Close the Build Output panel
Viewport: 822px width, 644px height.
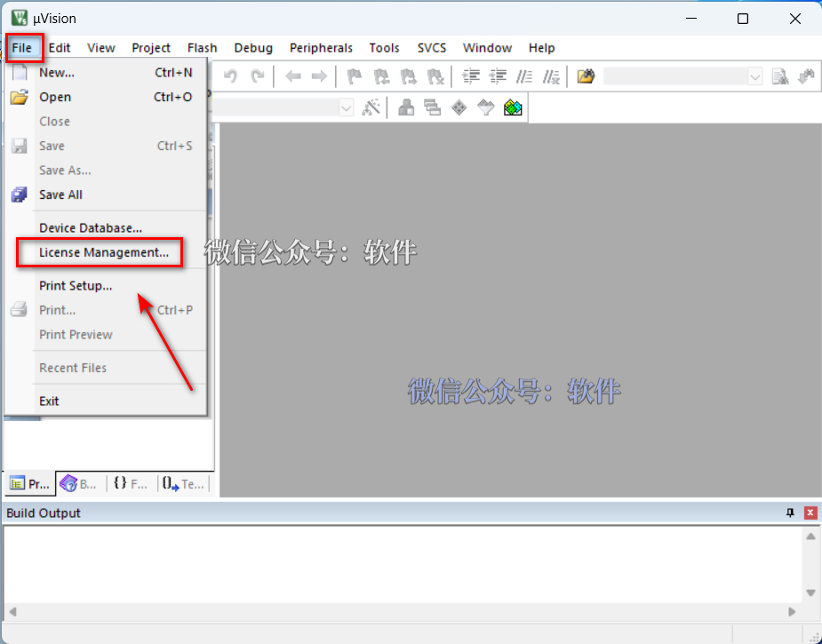(810, 513)
